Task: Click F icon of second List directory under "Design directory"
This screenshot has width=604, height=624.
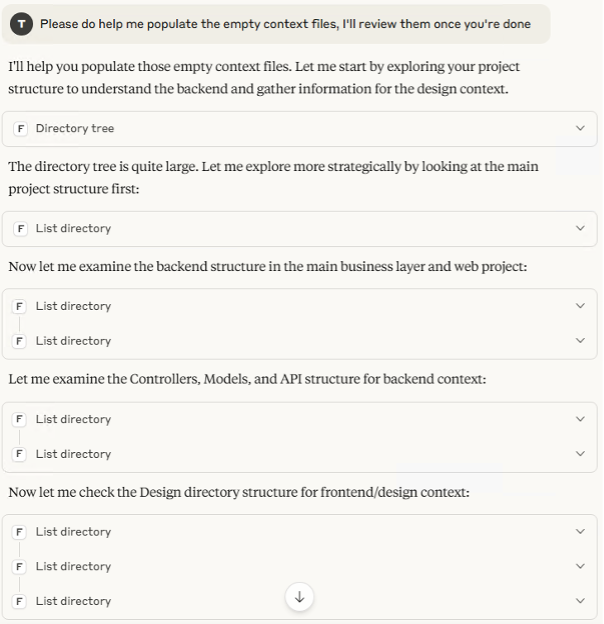Action: pos(21,566)
